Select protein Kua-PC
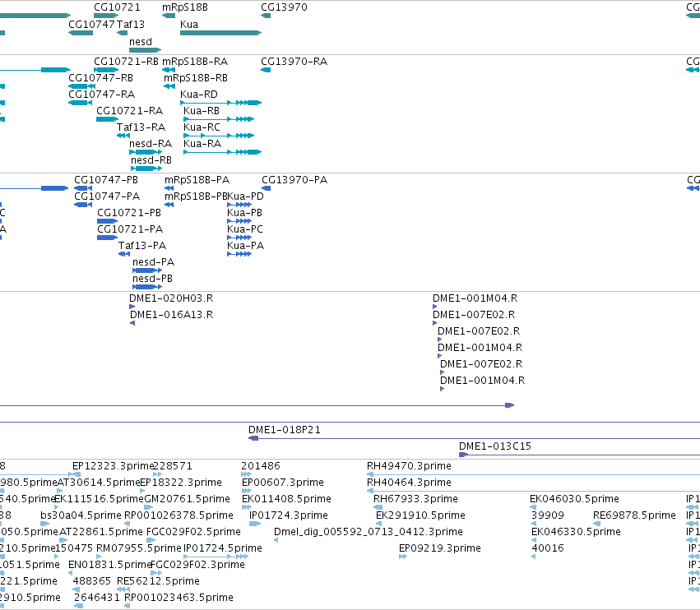 click(x=239, y=238)
